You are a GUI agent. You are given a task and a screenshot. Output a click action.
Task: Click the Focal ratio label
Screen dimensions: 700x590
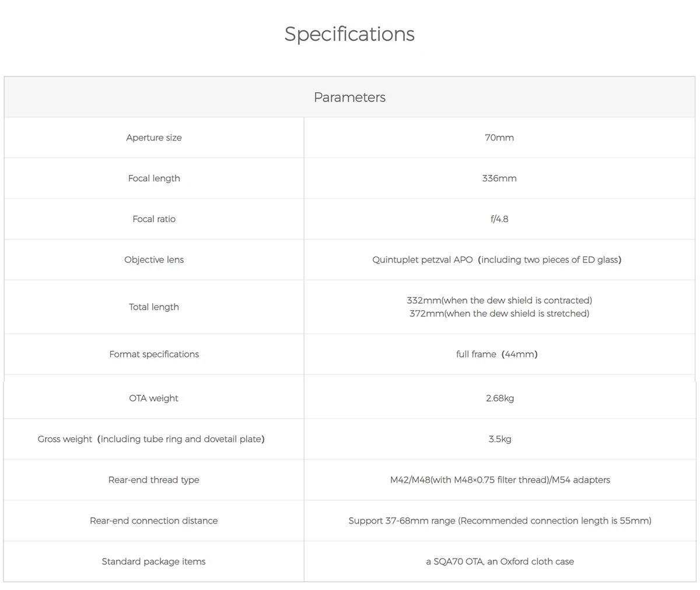pos(154,219)
